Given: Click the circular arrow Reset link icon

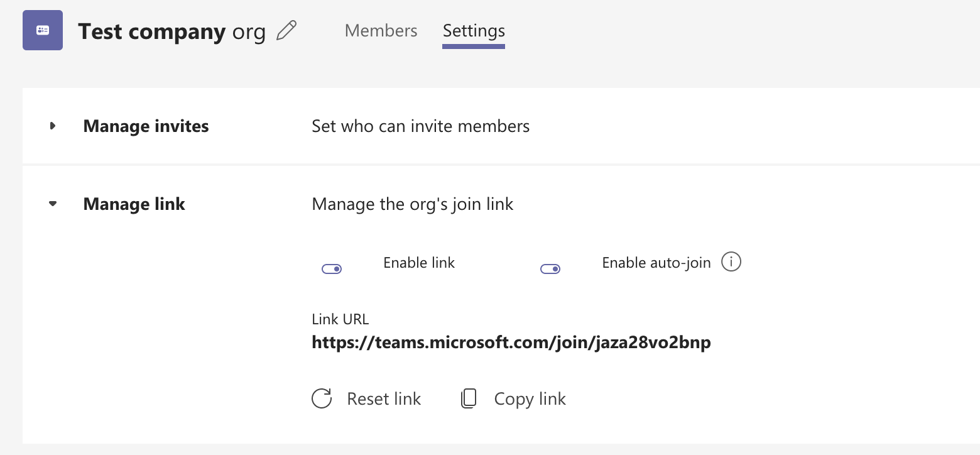Looking at the screenshot, I should pyautogui.click(x=322, y=398).
